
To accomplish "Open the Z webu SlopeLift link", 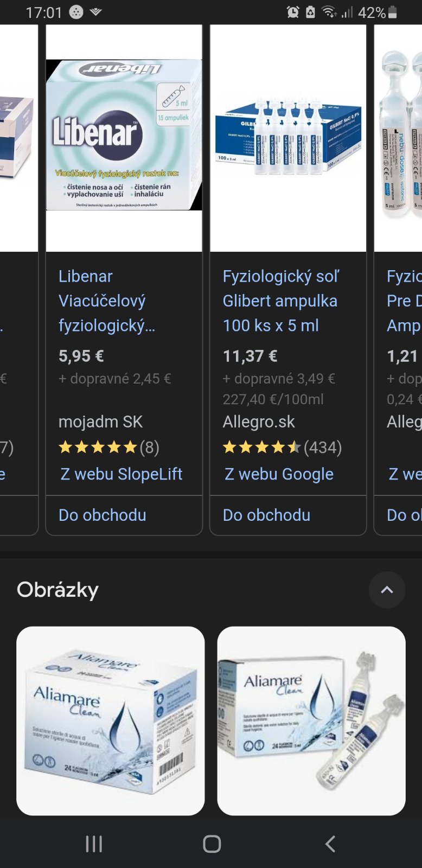I will [122, 474].
